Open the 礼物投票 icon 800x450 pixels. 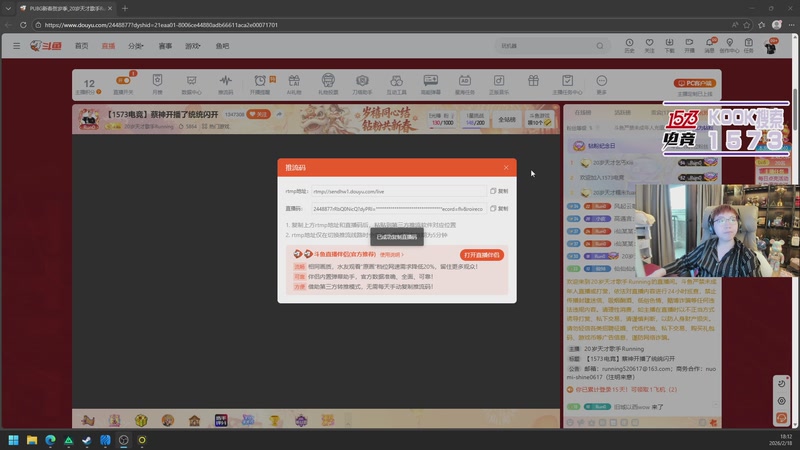(x=328, y=84)
